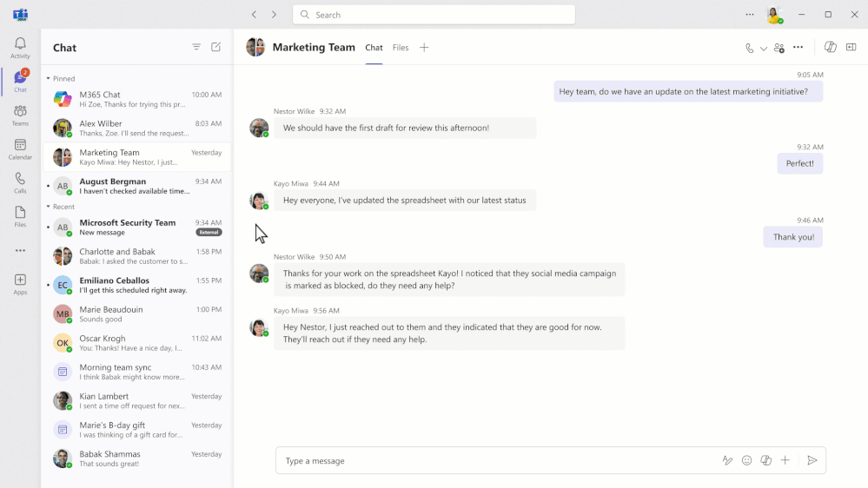Go to the Teams section
Screen dimensions: 868x488
[x=20, y=115]
